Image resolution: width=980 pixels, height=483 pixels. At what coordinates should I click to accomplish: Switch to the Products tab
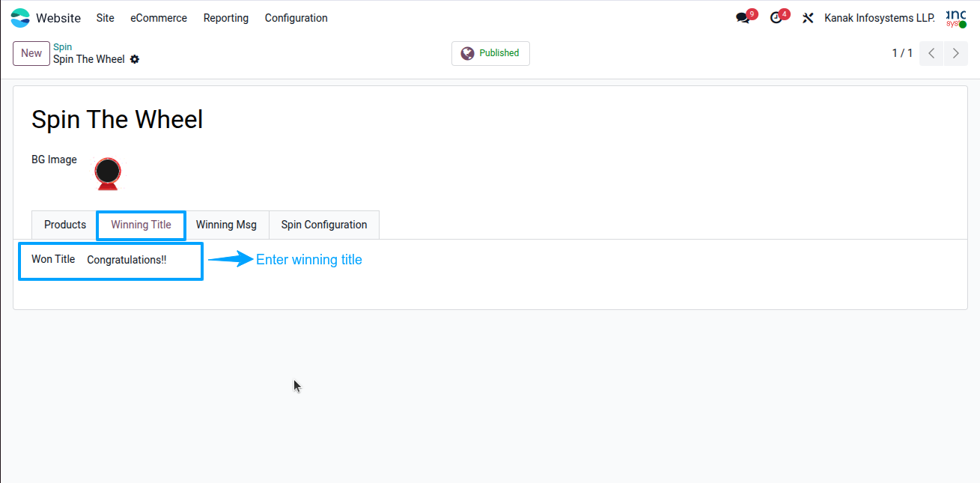click(x=65, y=225)
